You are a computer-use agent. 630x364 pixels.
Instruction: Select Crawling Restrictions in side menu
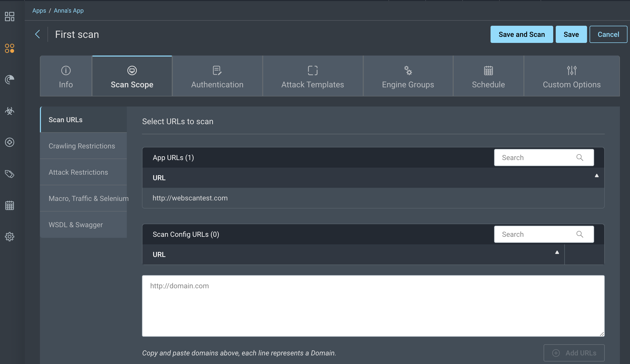(82, 146)
